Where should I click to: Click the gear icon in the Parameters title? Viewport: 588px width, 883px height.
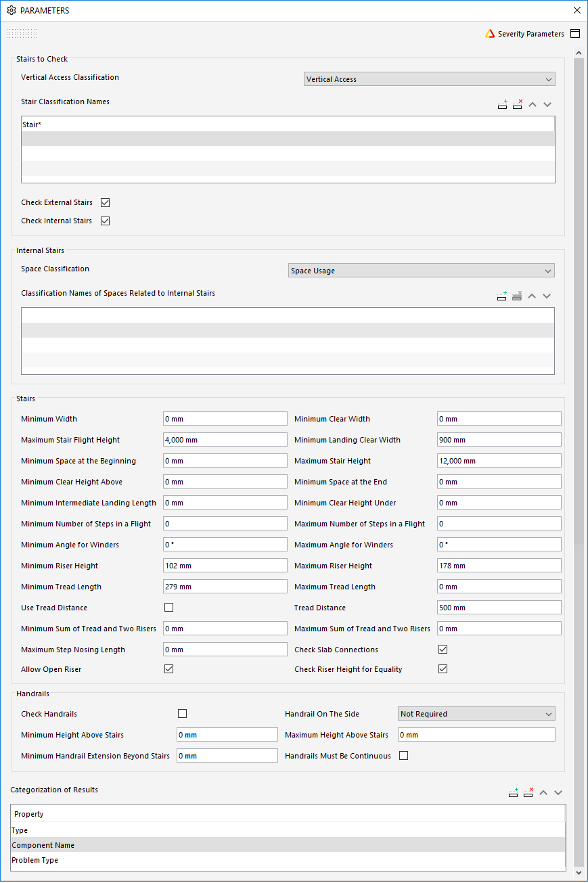coord(11,11)
